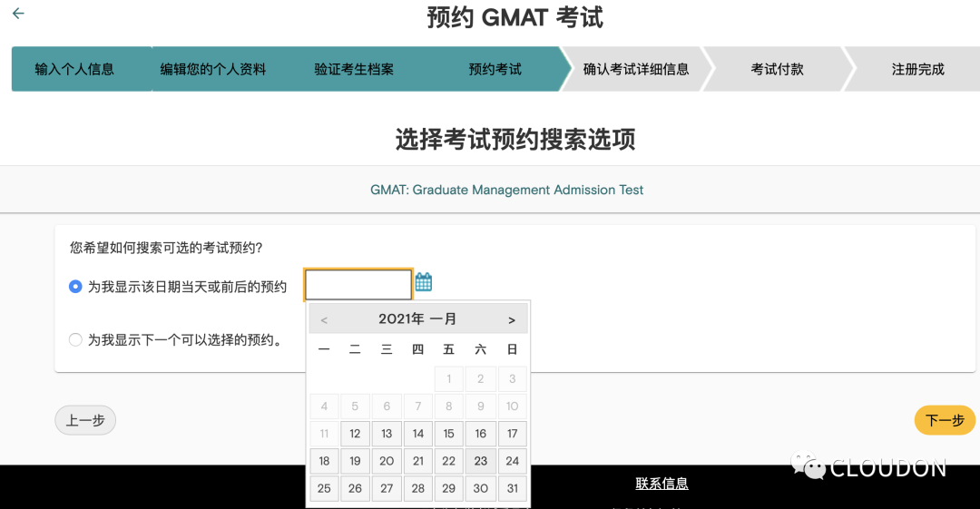Screen dimensions: 980x509
Task: Pick January 21 in the calendar
Action: coord(418,461)
